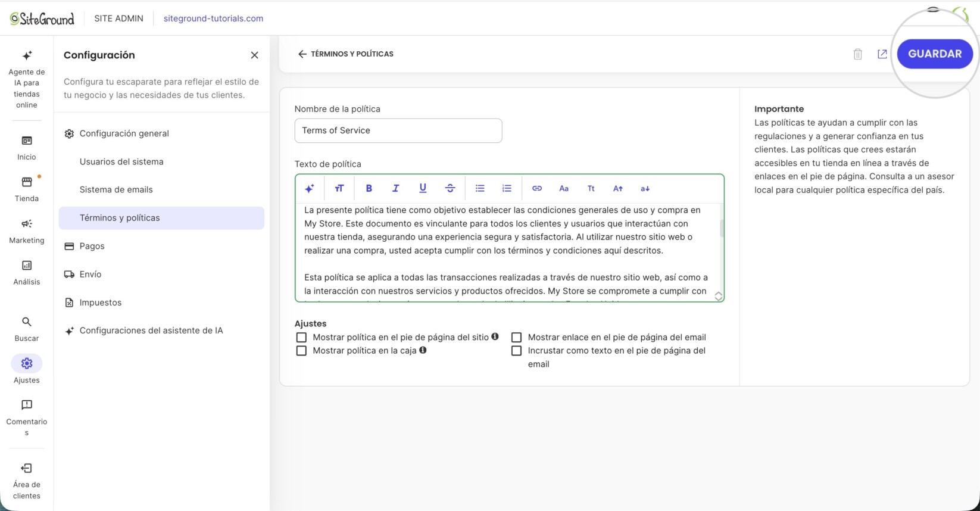980x511 pixels.
Task: Click the policy text editor scrollbar
Action: (x=722, y=229)
